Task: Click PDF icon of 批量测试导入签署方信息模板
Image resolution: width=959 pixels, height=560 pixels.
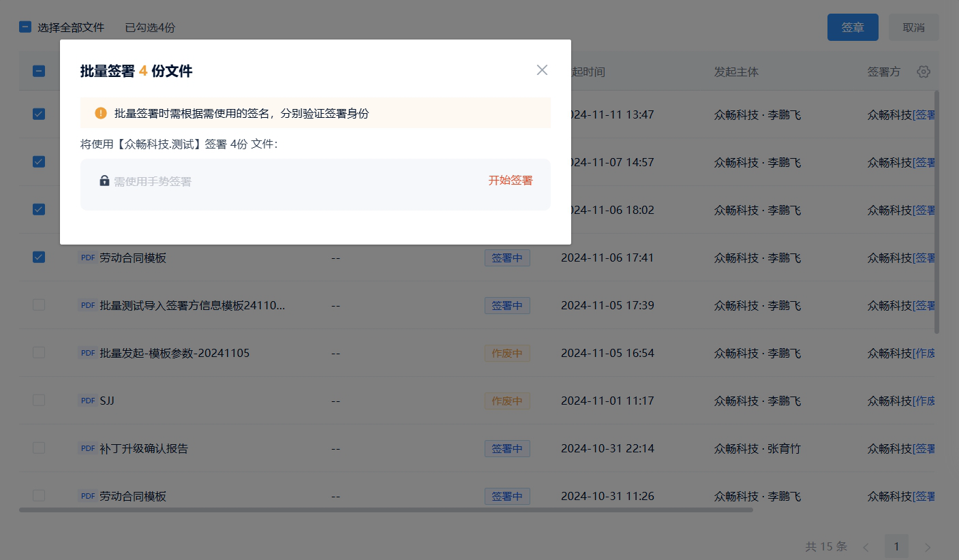Action: click(x=88, y=305)
